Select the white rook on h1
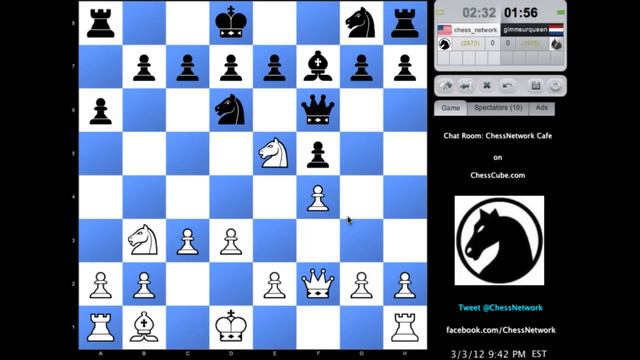Viewport: 640px width, 360px height. click(405, 327)
